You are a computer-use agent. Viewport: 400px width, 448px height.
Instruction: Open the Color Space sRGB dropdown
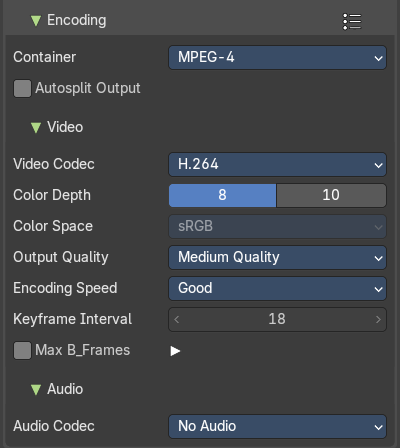click(277, 226)
